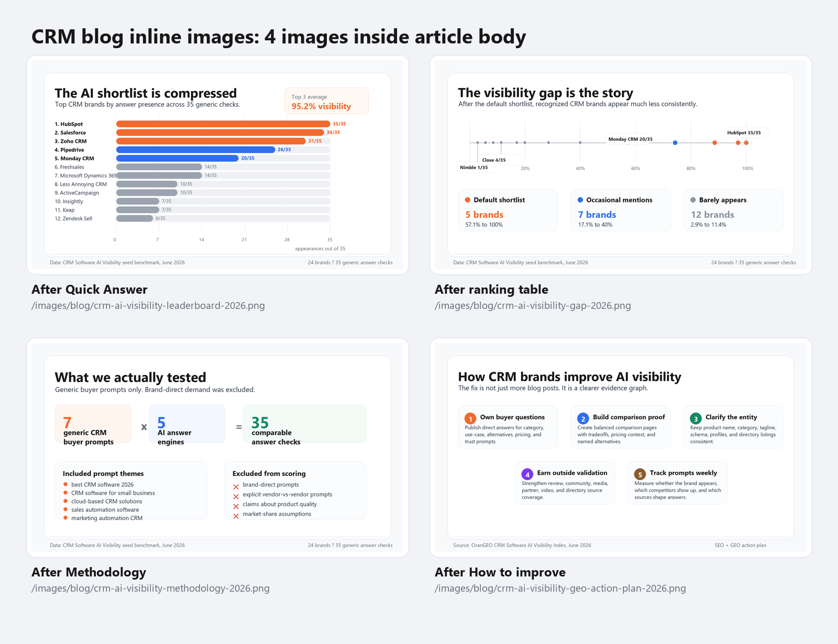Click the '12 brands' value
Screen dimensions: 838x644
tap(712, 215)
